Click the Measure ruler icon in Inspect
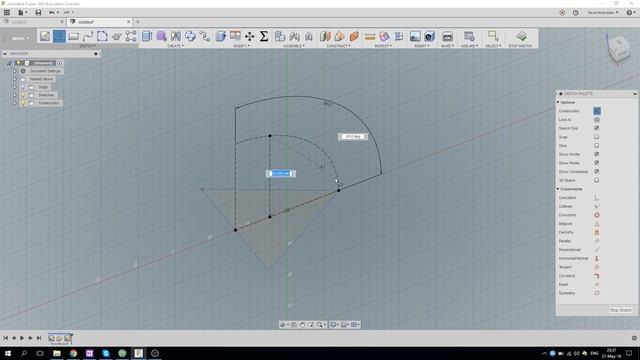Viewport: 640px width, 360px height. point(370,36)
